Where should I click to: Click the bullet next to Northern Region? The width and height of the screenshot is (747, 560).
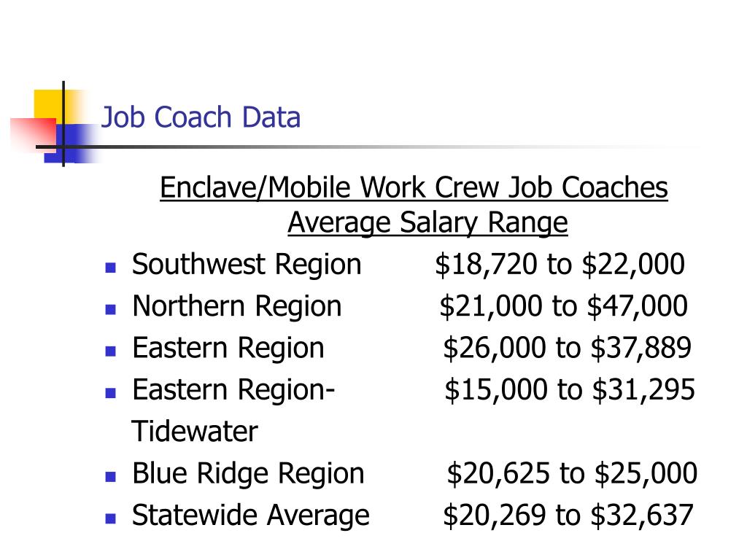111,309
